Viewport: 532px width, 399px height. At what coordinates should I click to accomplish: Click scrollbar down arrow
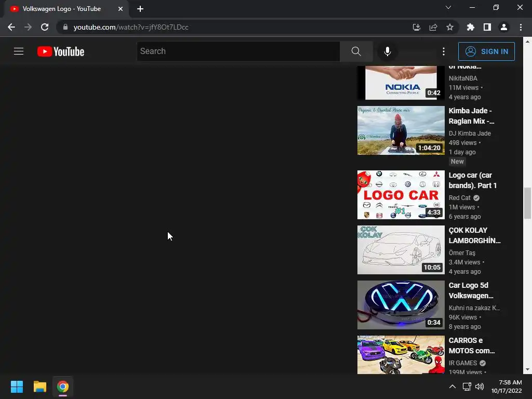[x=527, y=369]
